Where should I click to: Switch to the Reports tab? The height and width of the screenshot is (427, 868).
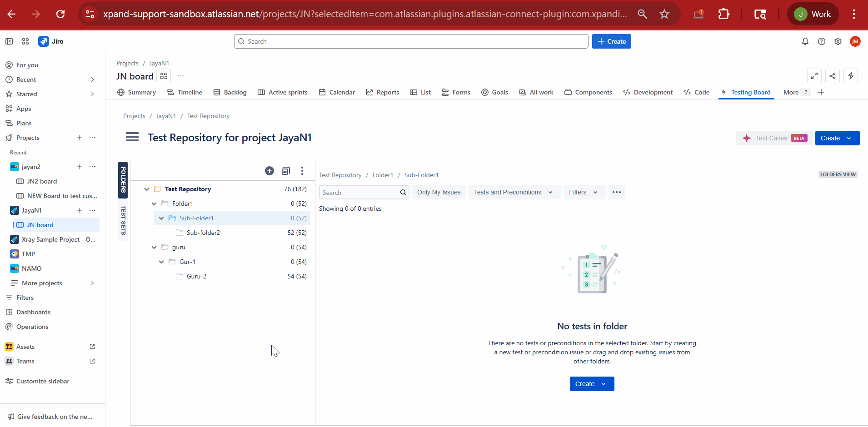click(x=383, y=92)
